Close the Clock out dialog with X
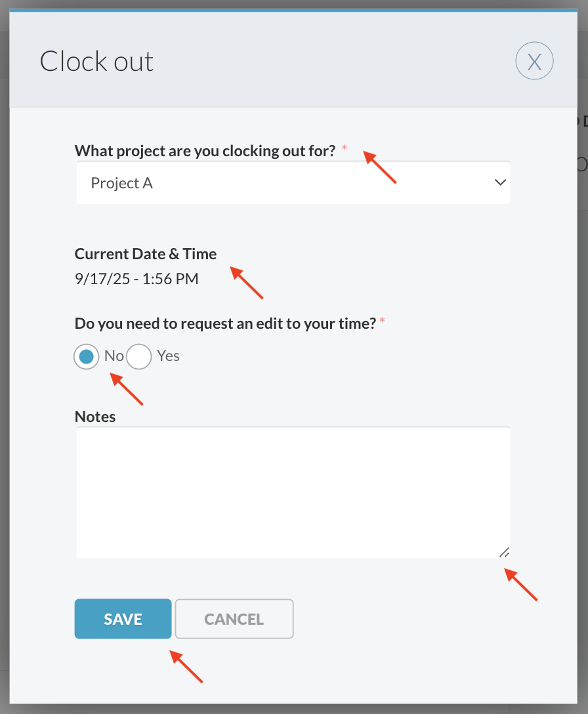Screen dimensions: 588x714 pos(534,62)
